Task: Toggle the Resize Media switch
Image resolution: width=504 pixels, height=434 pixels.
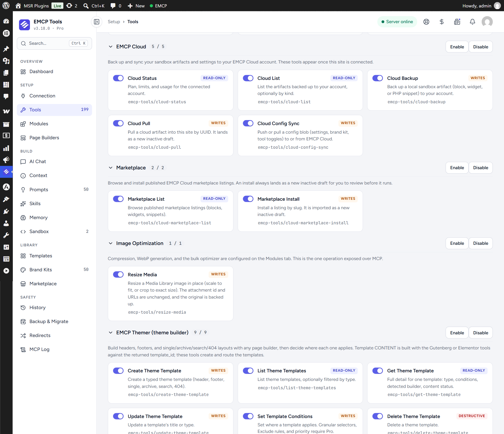Action: click(x=118, y=274)
